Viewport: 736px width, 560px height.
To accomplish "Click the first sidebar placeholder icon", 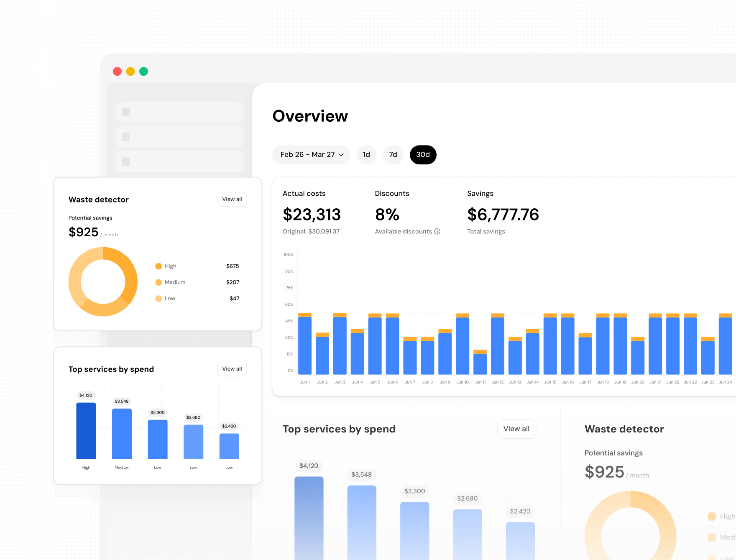I will (x=126, y=112).
